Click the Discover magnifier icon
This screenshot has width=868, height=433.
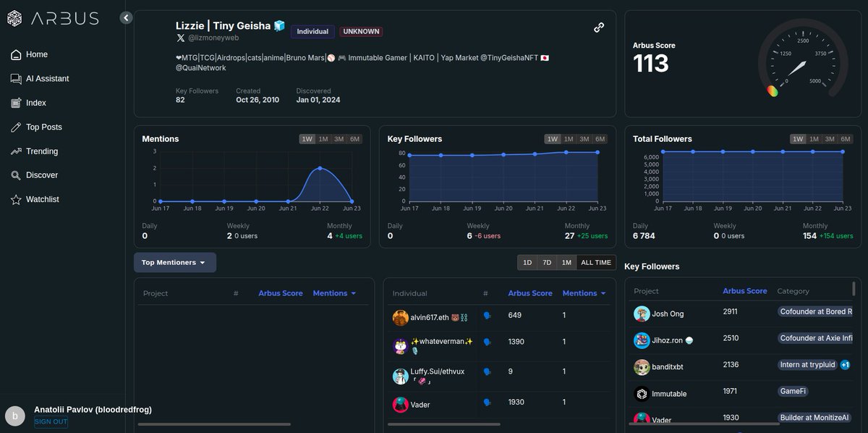(x=16, y=175)
